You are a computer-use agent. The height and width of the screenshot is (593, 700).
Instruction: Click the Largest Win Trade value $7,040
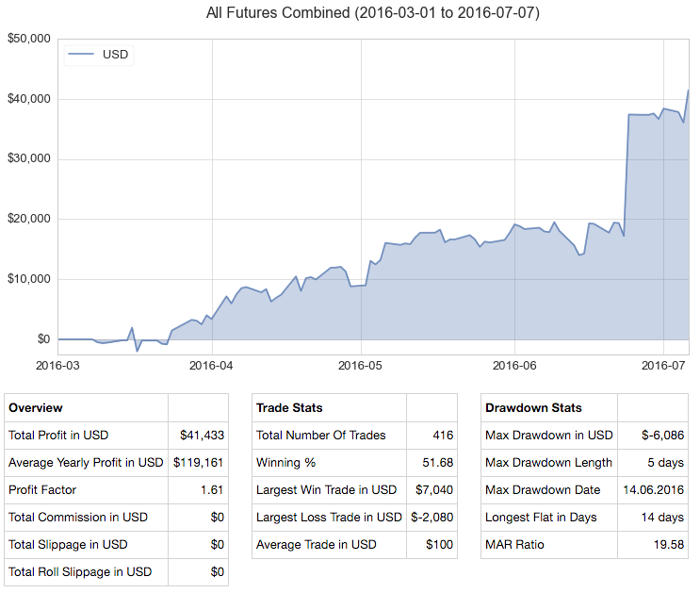point(433,490)
